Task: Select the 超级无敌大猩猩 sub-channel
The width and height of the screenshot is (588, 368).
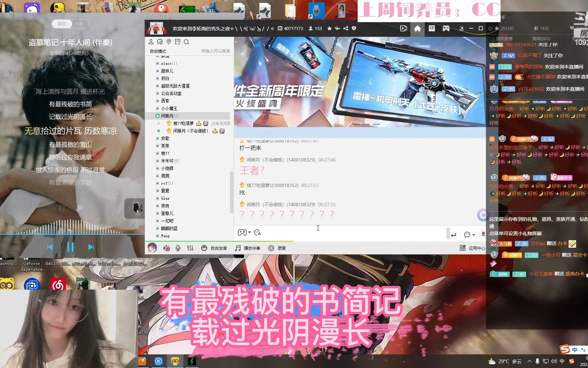Action: [x=175, y=86]
